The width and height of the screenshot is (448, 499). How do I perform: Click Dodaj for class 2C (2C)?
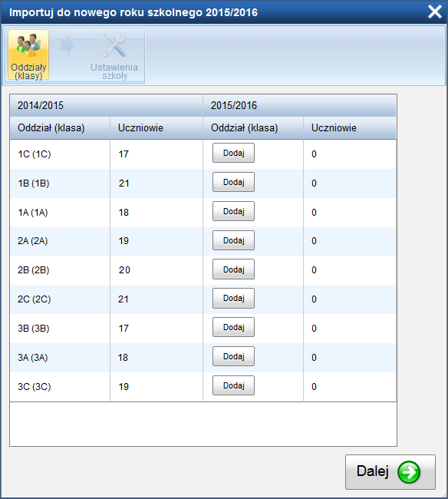click(233, 299)
